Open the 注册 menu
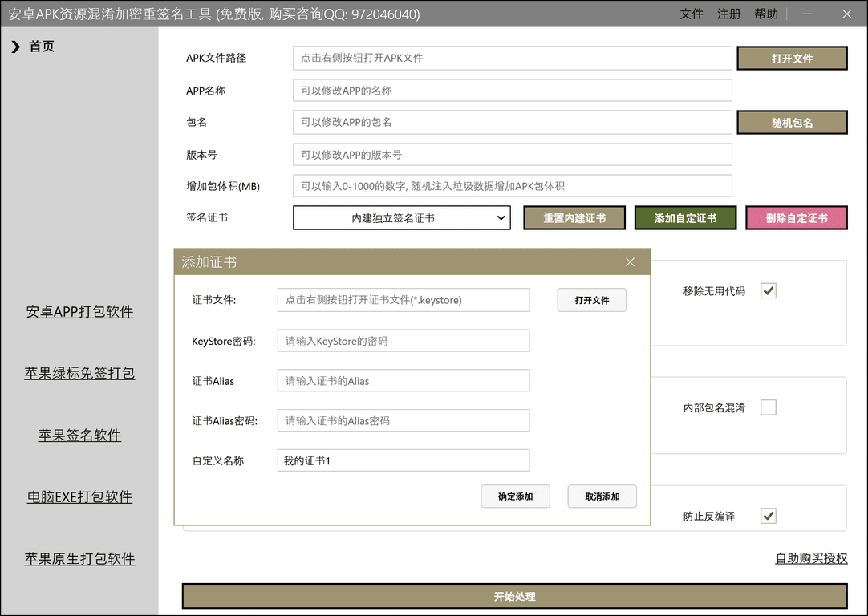The height and width of the screenshot is (616, 868). click(x=728, y=14)
